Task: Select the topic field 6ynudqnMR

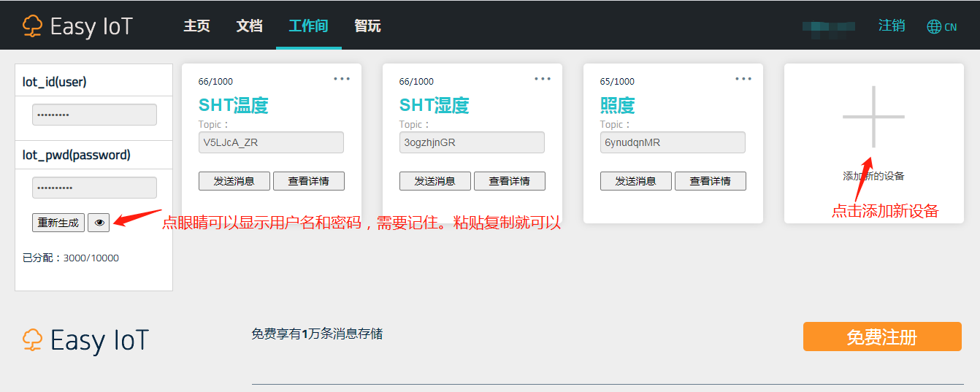Action: 673,142
